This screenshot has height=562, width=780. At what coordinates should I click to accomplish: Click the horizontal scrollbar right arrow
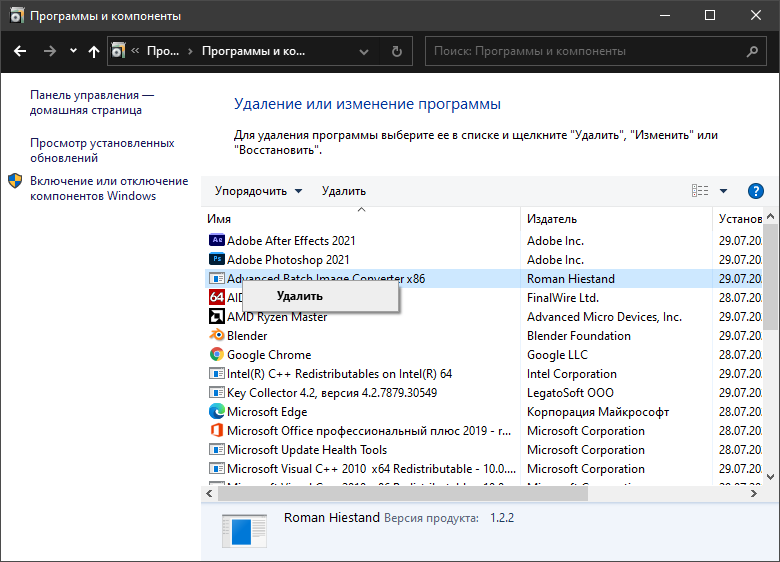point(754,493)
